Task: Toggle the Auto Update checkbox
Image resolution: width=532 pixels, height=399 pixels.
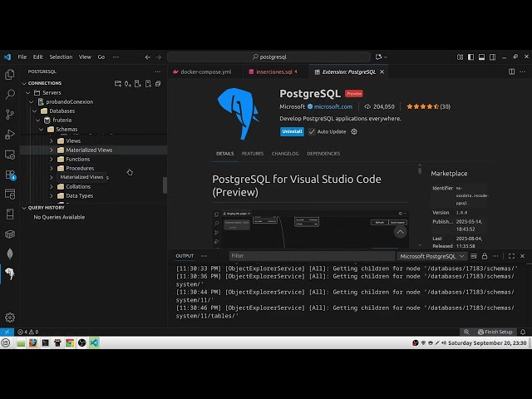Action: point(312,131)
